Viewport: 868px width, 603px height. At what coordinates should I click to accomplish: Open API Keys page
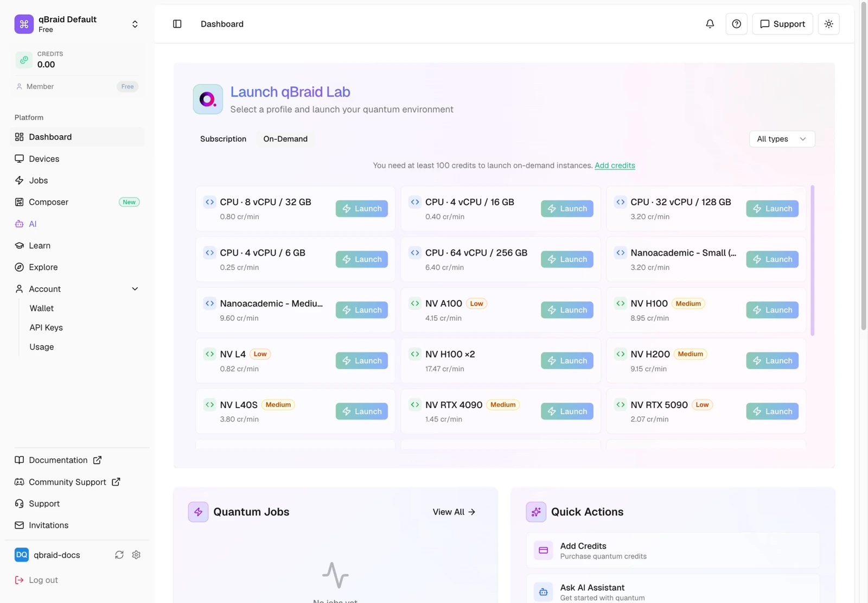point(46,327)
